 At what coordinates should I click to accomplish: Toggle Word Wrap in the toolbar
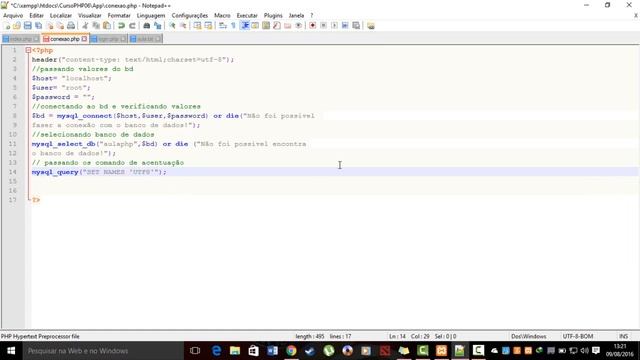coord(222,26)
